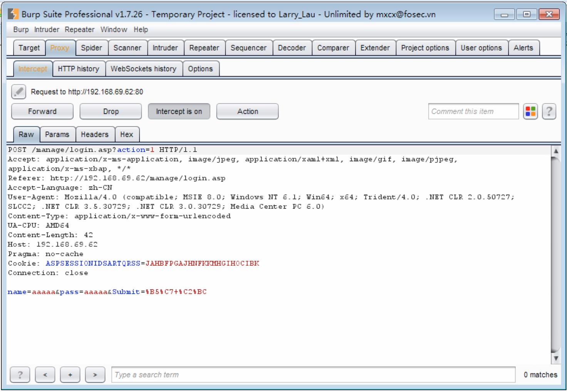
Task: Click the plus search options button
Action: point(70,375)
